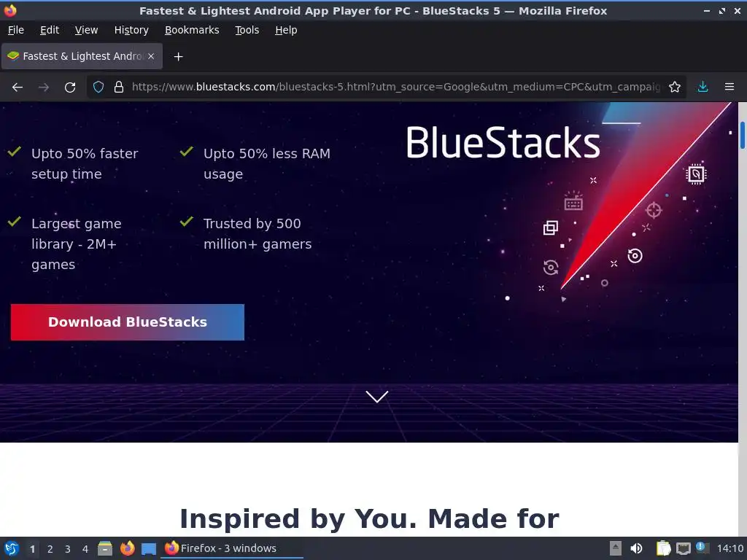
Task: Click the 14:10 clock
Action: point(729,548)
